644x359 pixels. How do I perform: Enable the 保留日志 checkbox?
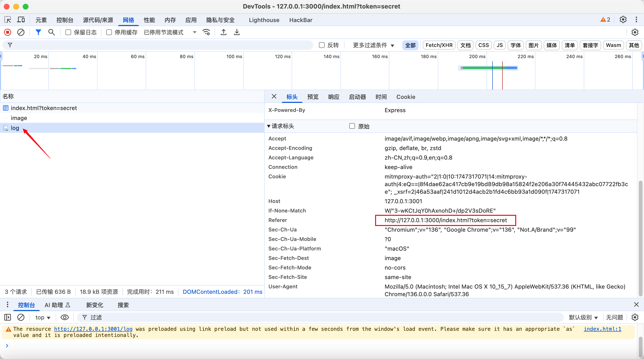(68, 32)
